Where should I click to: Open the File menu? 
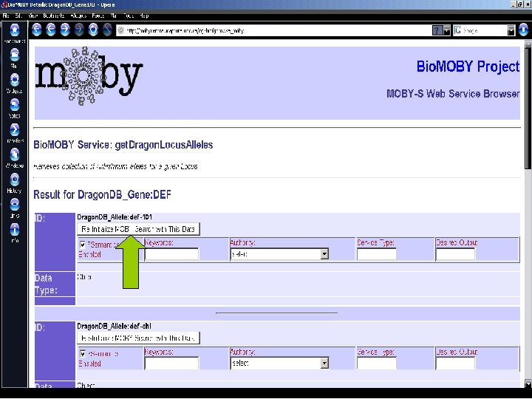pos(6,16)
